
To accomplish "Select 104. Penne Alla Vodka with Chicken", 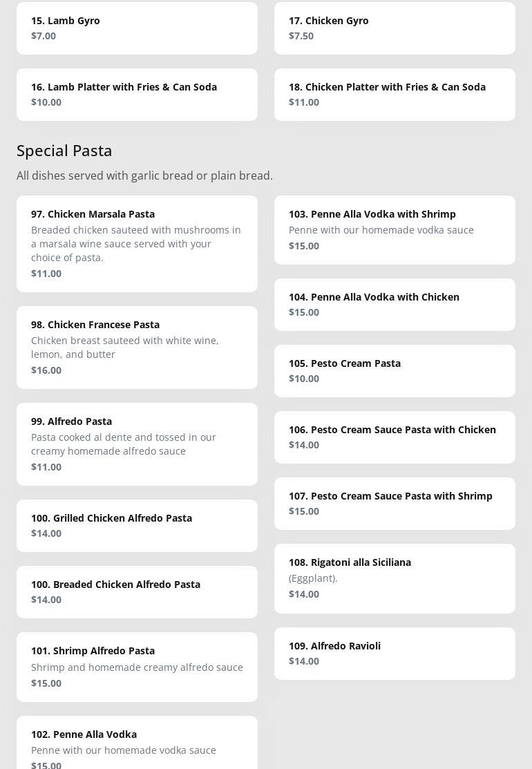I will [395, 304].
